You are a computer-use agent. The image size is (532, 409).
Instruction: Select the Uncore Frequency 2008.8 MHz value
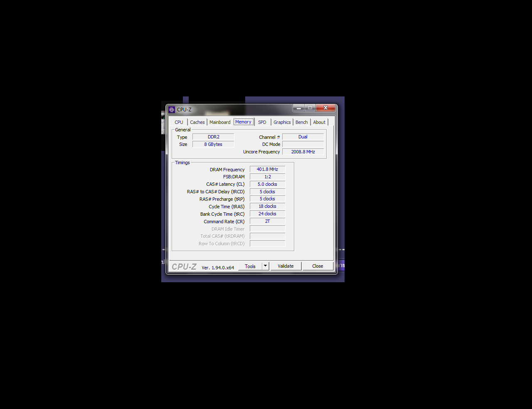303,152
